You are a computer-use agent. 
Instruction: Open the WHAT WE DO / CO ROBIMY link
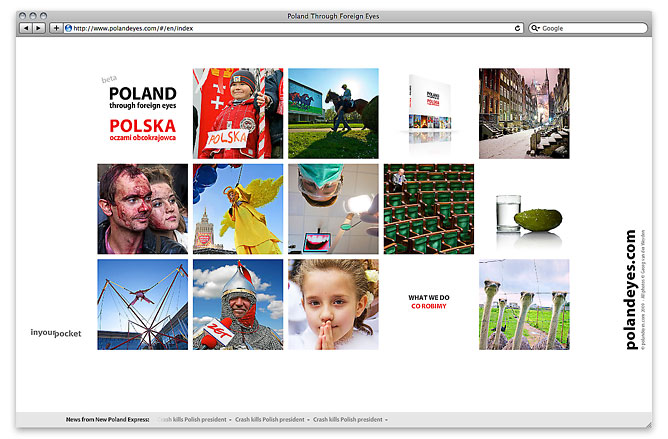[428, 302]
